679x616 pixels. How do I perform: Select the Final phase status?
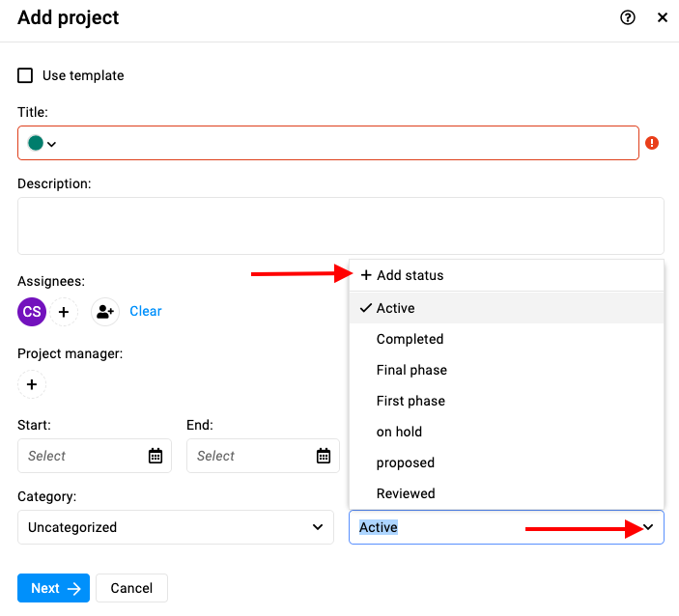point(506,370)
